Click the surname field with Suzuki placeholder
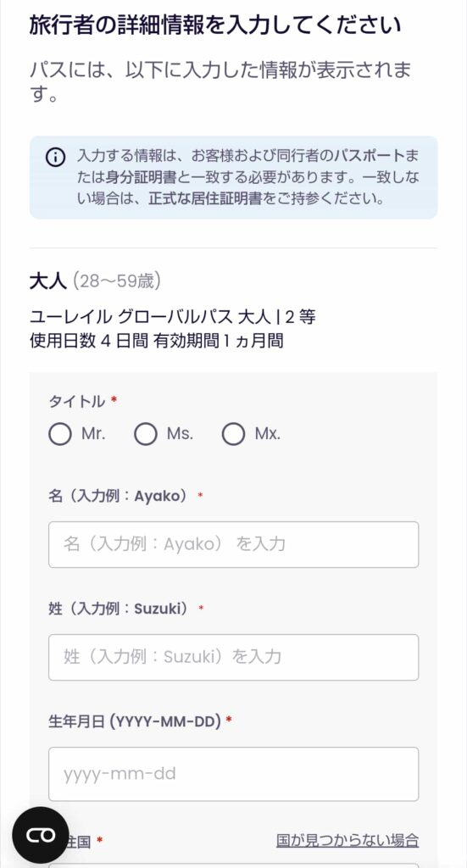This screenshot has height=868, width=467. [x=234, y=657]
